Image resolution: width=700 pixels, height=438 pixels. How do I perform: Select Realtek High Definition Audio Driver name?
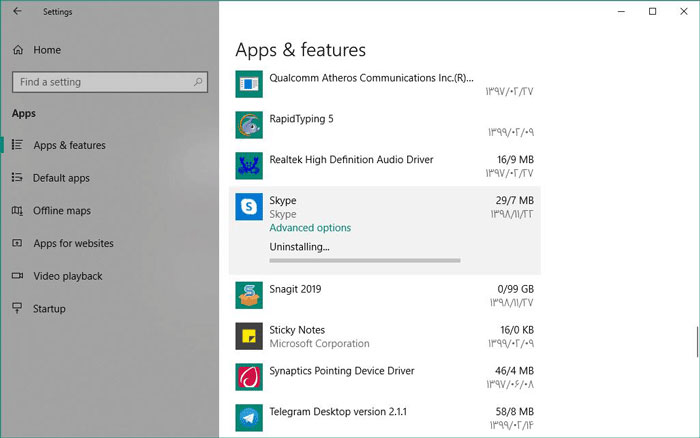coord(351,159)
